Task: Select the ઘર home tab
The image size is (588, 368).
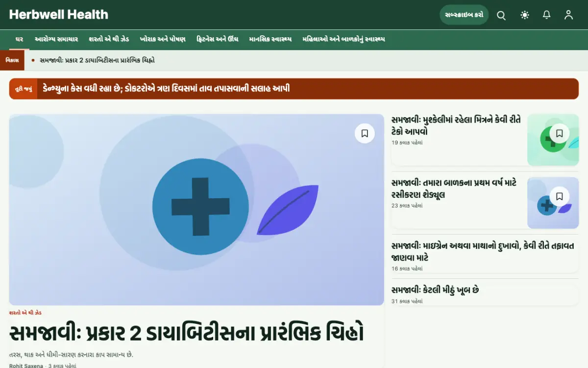Action: point(20,39)
